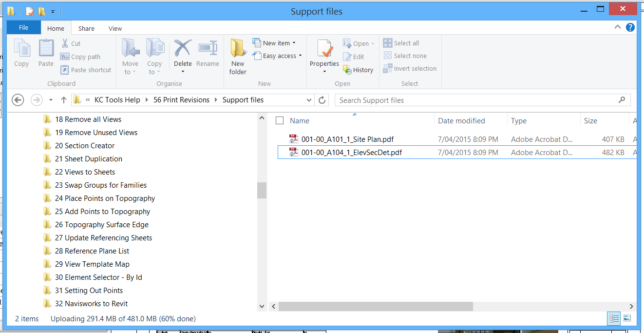Screen dimensions: 644x333
Task: Click the History icon
Action: (358, 70)
